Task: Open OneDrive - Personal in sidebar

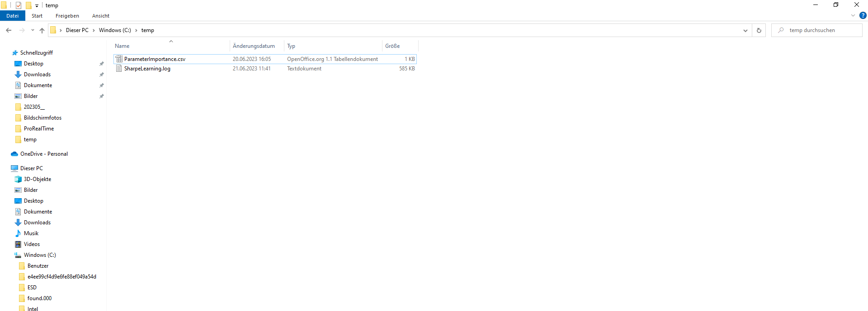Action: (x=44, y=154)
